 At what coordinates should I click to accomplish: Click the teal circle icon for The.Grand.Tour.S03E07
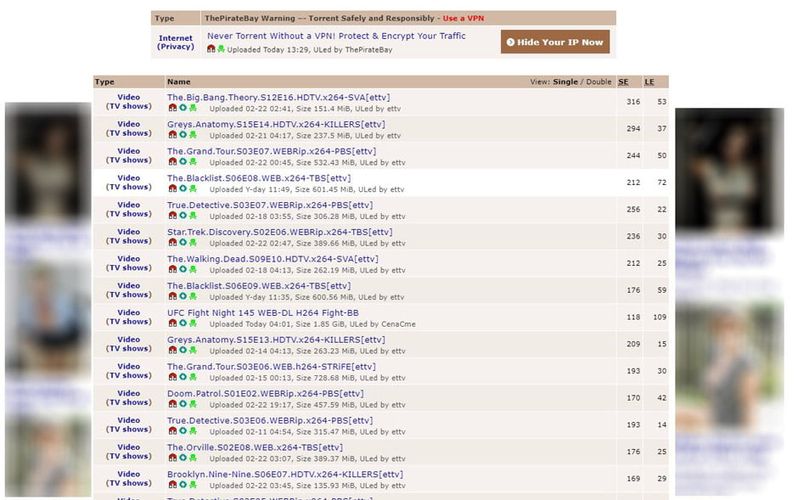tap(183, 162)
